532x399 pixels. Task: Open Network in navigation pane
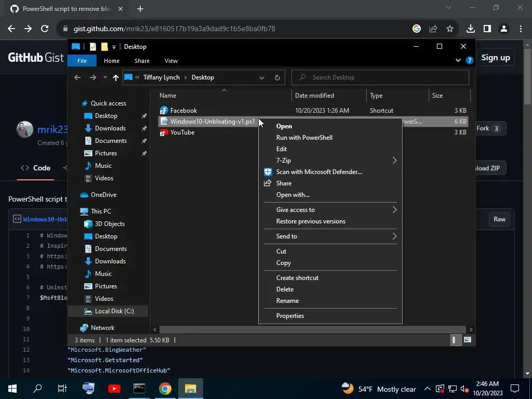102,328
